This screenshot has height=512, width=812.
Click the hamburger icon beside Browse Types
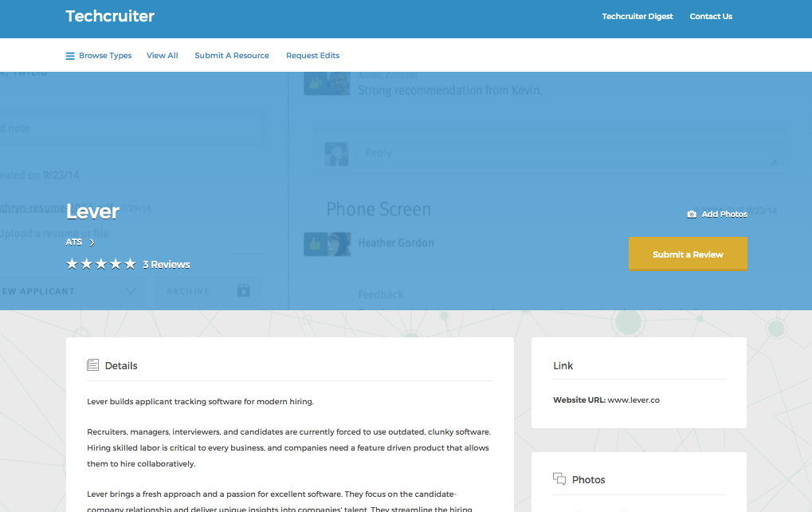point(70,56)
